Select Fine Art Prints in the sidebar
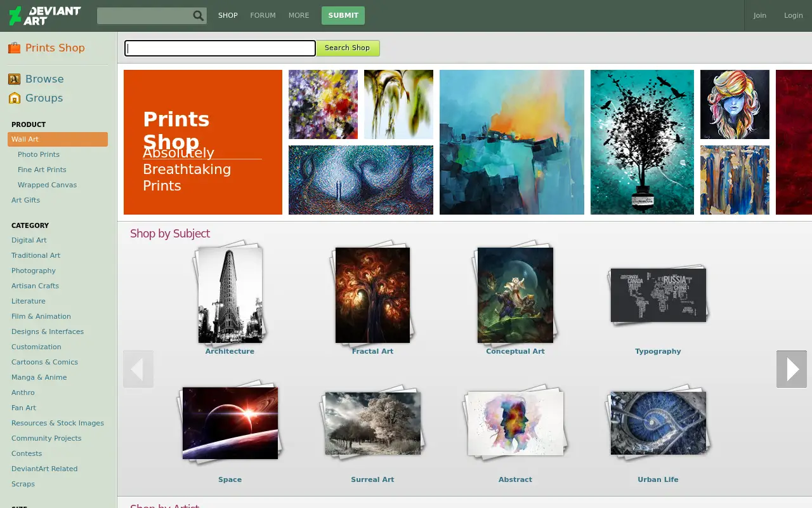Image resolution: width=812 pixels, height=508 pixels. click(x=42, y=170)
